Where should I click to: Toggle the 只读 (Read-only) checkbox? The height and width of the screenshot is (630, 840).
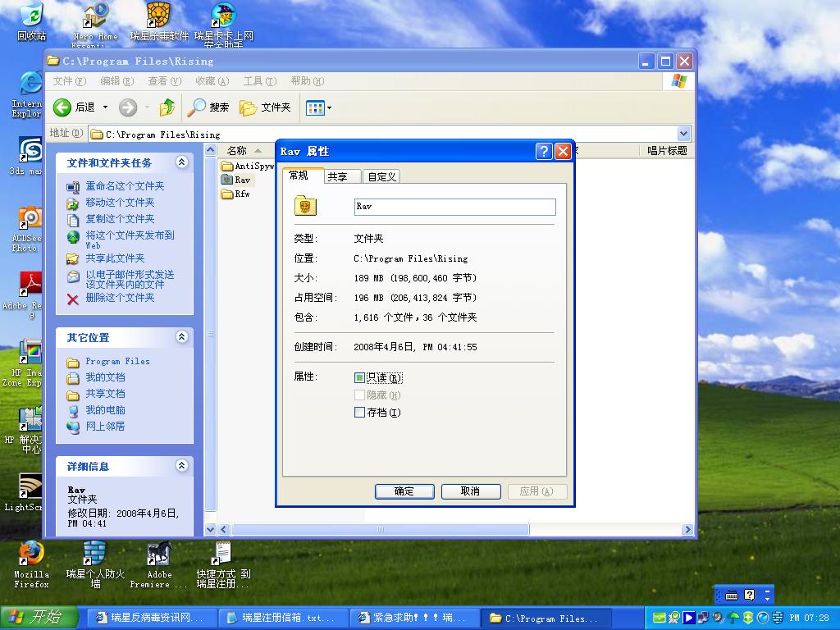(359, 377)
